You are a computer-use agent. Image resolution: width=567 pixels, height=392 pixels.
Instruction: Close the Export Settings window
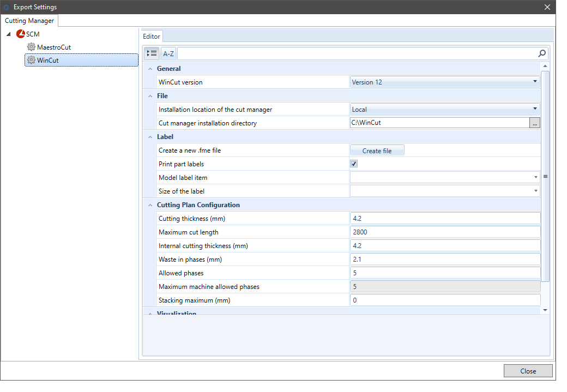pyautogui.click(x=547, y=7)
